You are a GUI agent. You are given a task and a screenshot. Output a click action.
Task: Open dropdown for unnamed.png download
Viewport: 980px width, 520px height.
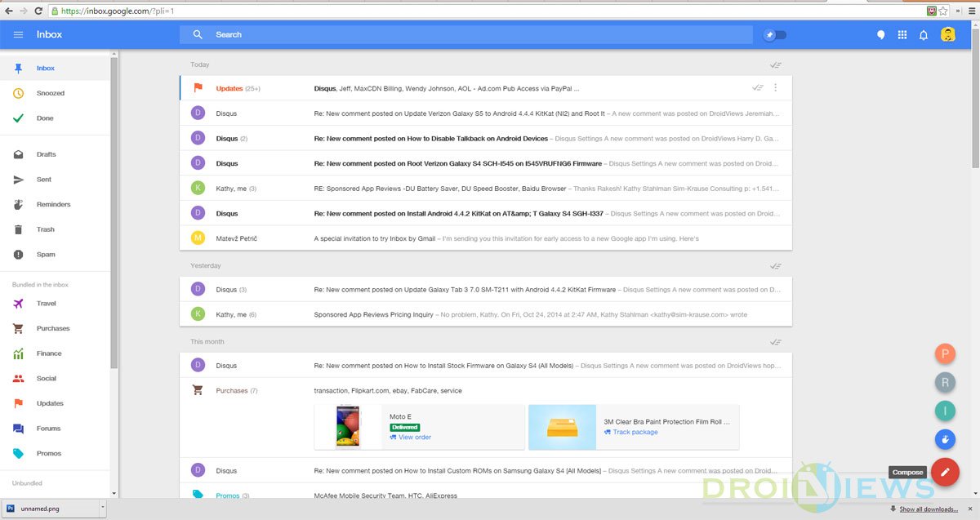tap(102, 509)
